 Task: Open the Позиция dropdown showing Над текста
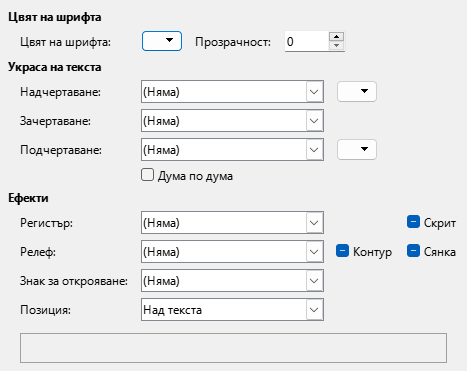[232, 309]
